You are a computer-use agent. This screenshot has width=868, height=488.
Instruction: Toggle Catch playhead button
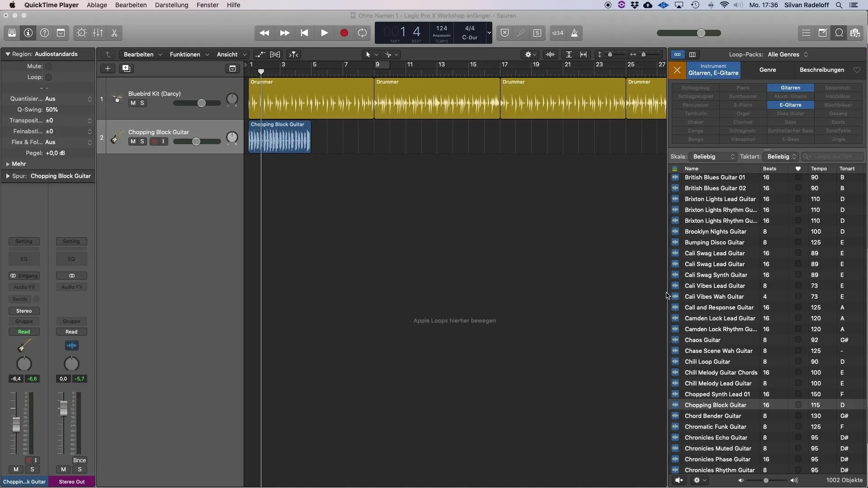pos(293,55)
